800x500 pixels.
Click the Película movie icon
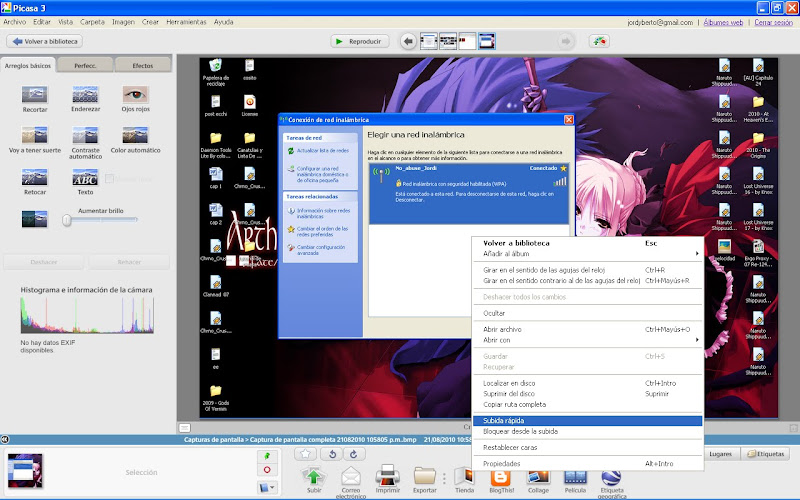point(575,478)
